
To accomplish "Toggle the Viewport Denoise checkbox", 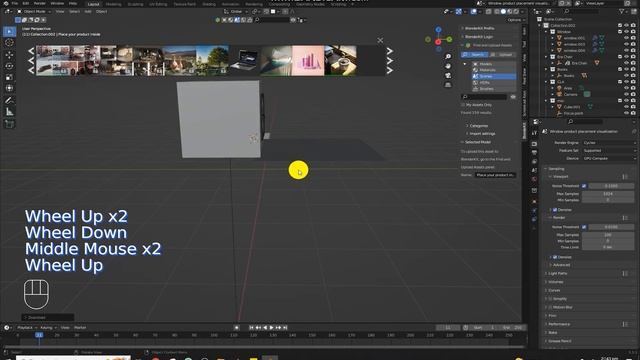I will click(x=555, y=210).
